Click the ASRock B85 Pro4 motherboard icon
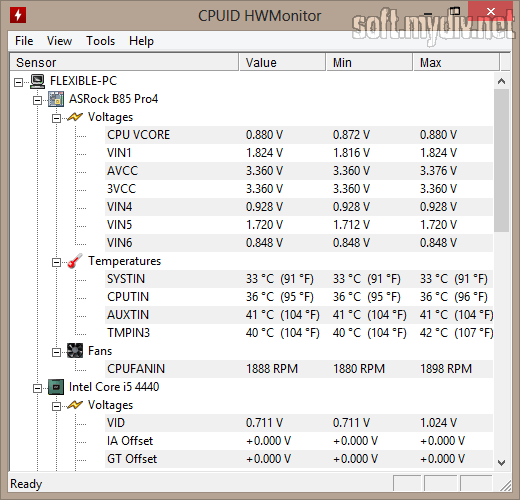The height and width of the screenshot is (500, 520). [56, 99]
